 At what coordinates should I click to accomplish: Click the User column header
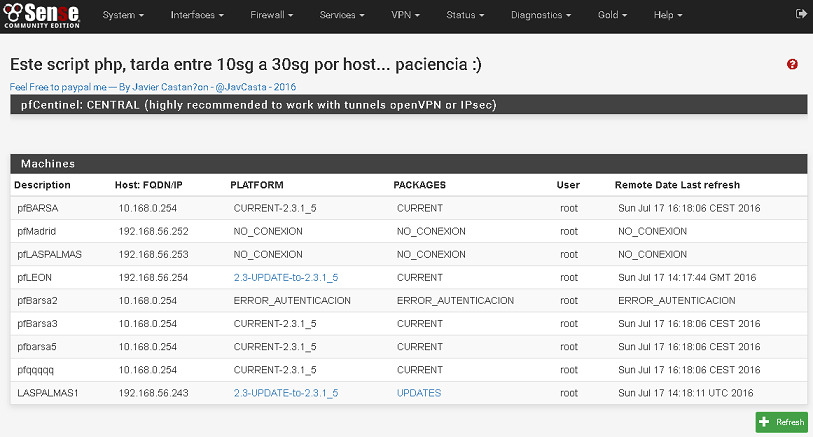coord(568,185)
